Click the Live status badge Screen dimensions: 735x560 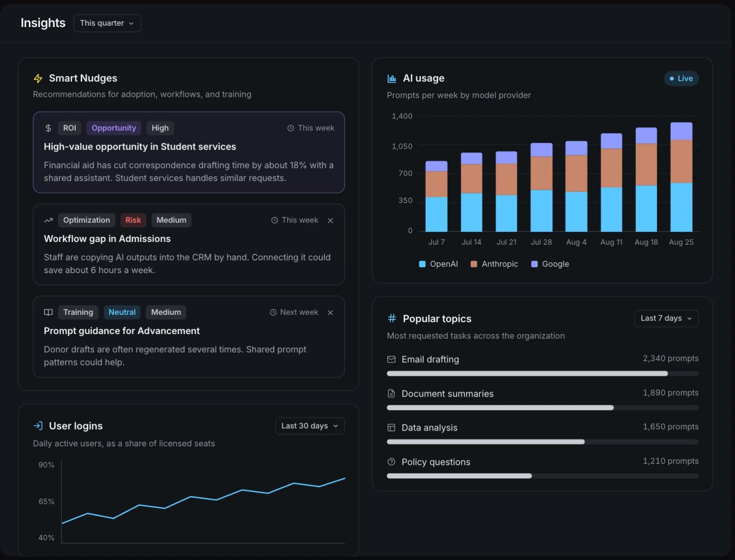681,78
